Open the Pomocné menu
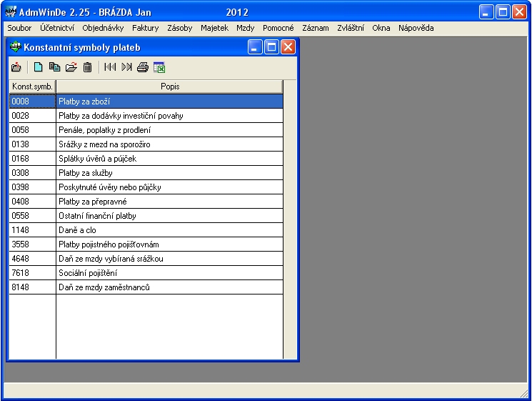This screenshot has width=532, height=401. [x=278, y=28]
